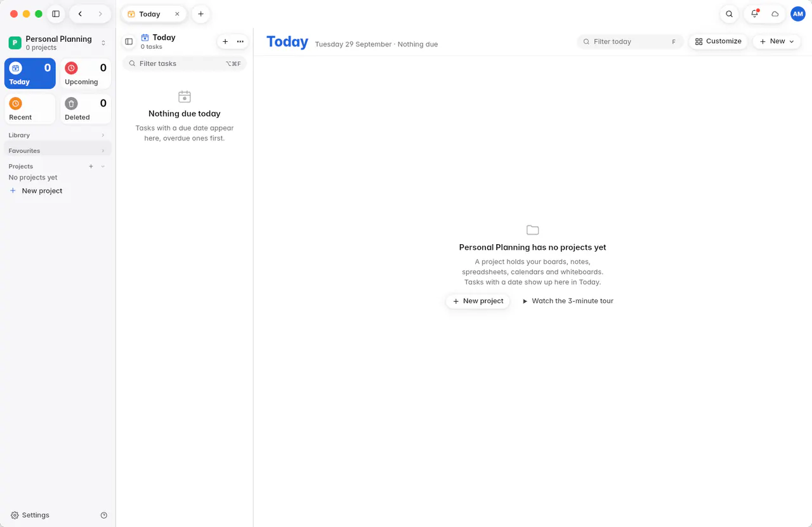Collapse the Projects section chevron
Viewport: 812px width, 527px height.
(x=103, y=166)
